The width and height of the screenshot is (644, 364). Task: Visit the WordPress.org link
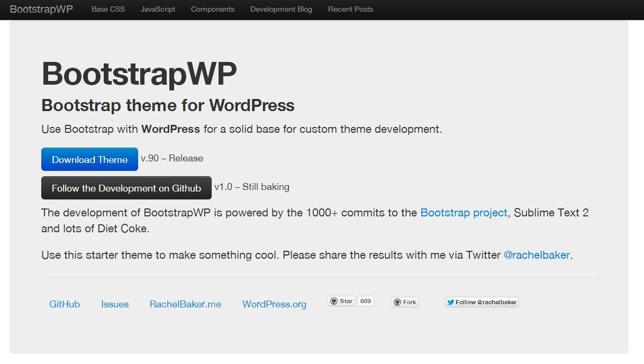pos(274,304)
